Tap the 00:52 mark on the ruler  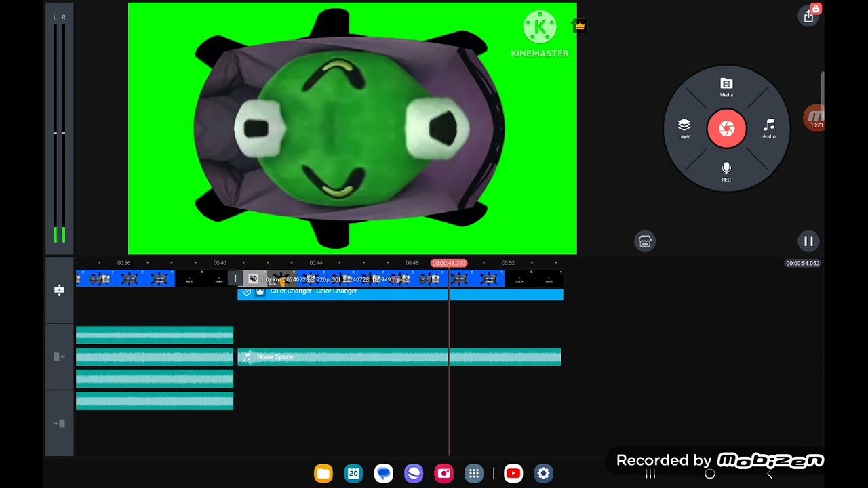pos(508,263)
